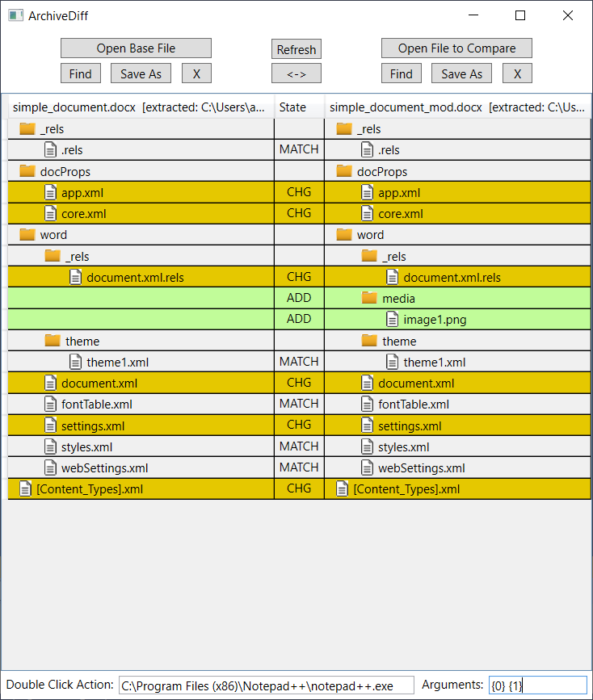Select styles.xml in the right tree
Screen dimensions: 593x700
pos(403,447)
